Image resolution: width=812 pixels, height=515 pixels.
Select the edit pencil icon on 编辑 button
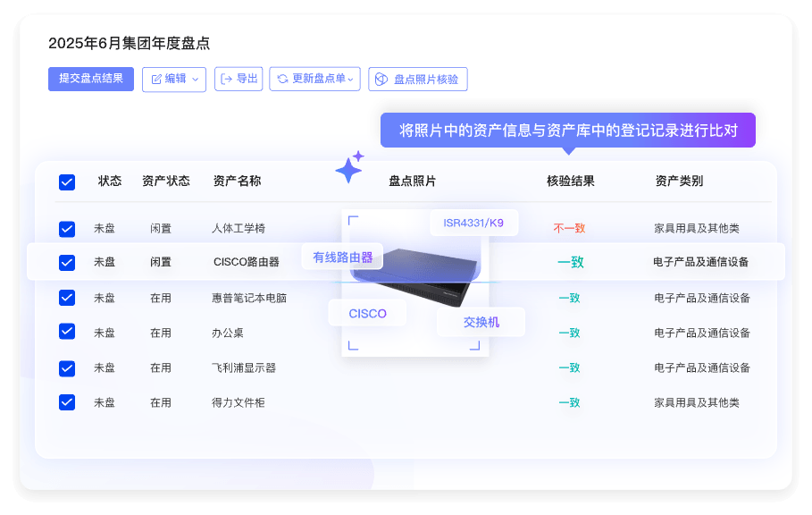pyautogui.click(x=155, y=79)
